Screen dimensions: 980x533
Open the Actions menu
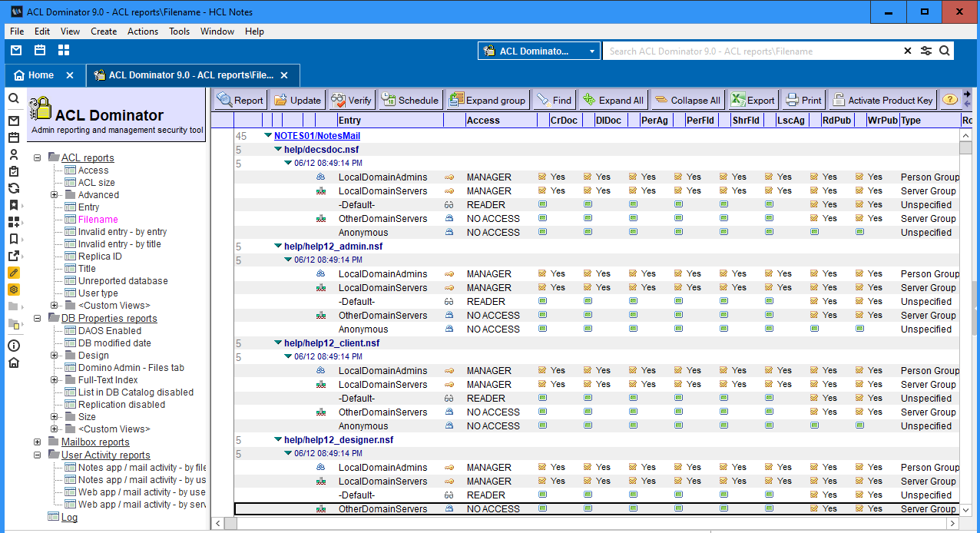(142, 31)
